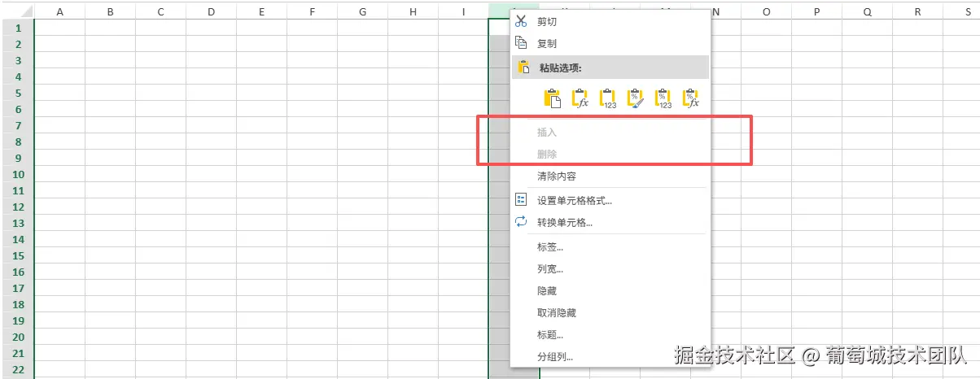Choose paste values (123) icon
The image size is (980, 379).
point(608,98)
